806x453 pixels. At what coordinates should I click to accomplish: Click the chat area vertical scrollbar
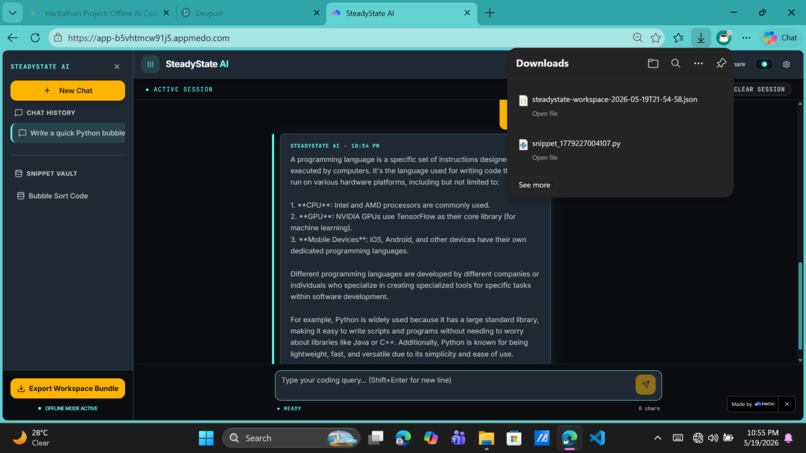click(x=800, y=306)
